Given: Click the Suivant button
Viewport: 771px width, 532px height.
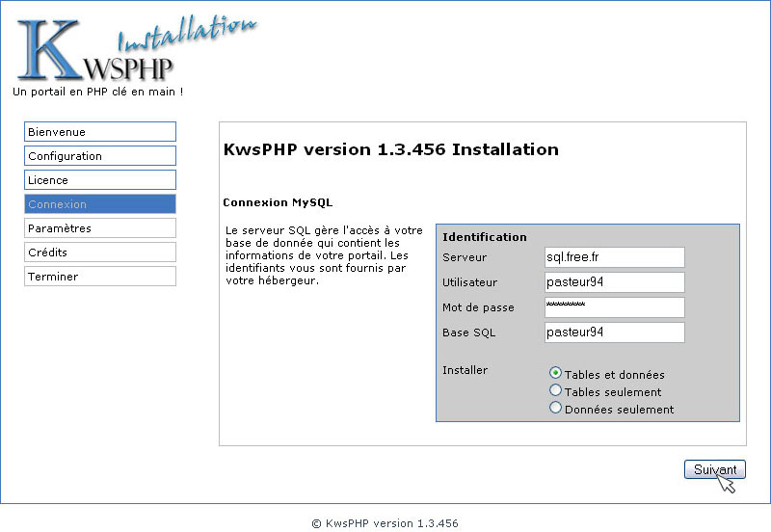Looking at the screenshot, I should 715,469.
